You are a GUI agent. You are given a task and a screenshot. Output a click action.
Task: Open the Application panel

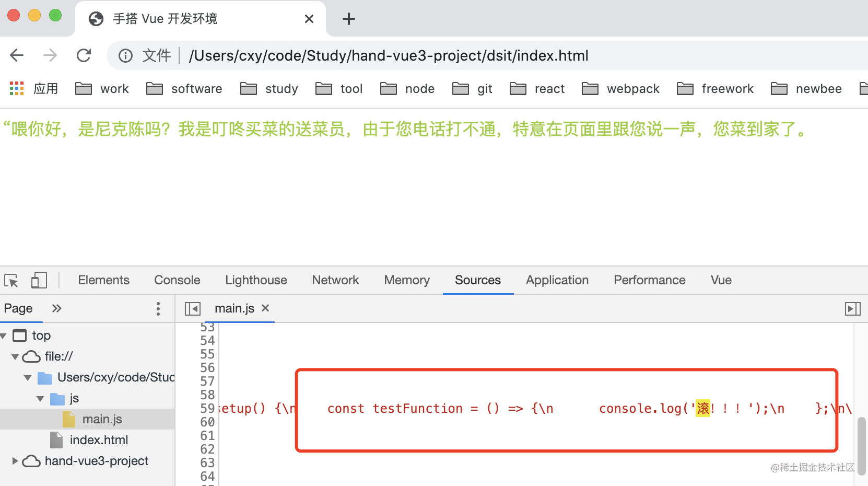point(557,280)
